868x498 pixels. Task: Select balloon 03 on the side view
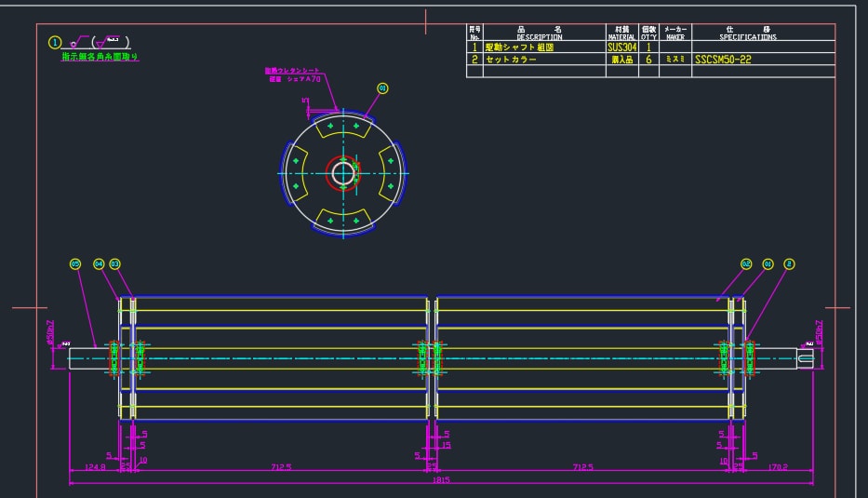pos(114,264)
